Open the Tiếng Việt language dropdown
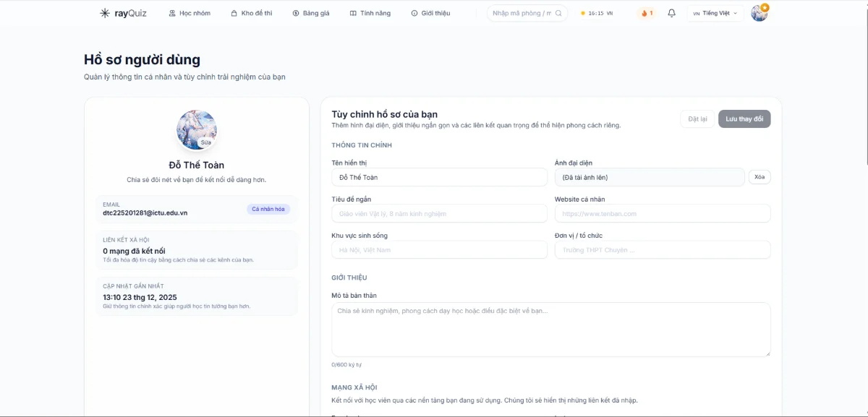The height and width of the screenshot is (417, 868). tap(715, 13)
